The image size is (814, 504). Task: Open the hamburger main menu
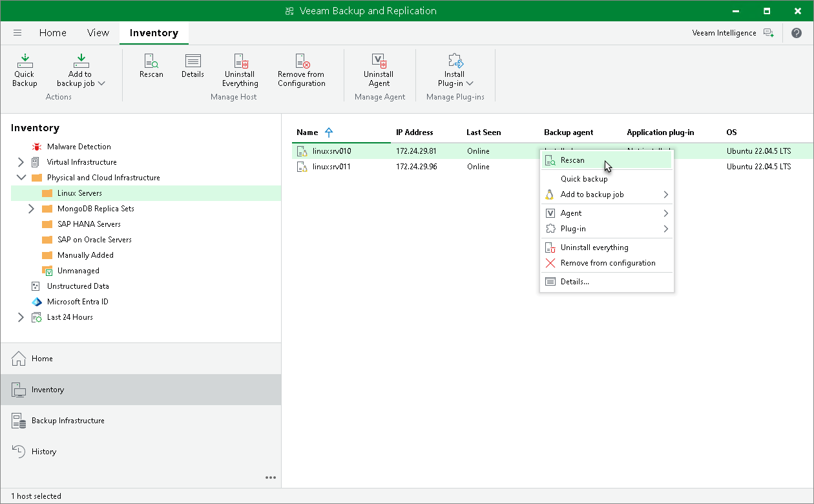(17, 33)
